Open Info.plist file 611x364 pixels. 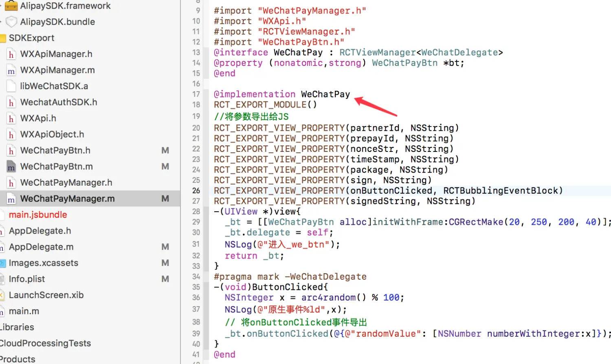[x=27, y=279]
